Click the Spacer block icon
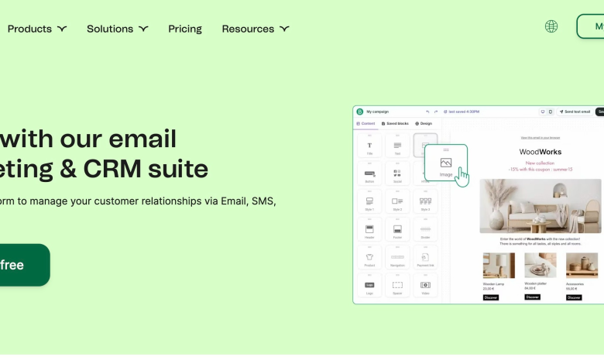Viewport: 604px width, 364px height. pyautogui.click(x=397, y=286)
